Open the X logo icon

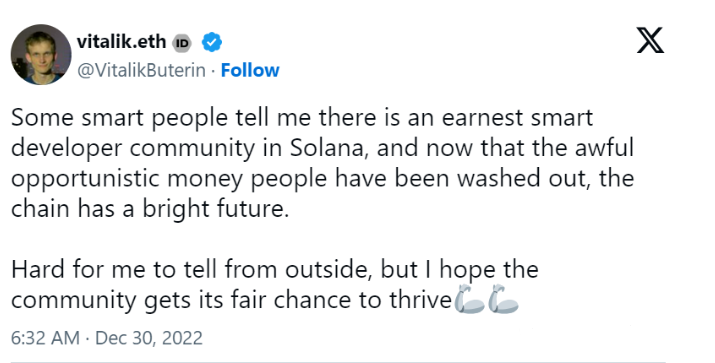coord(650,40)
